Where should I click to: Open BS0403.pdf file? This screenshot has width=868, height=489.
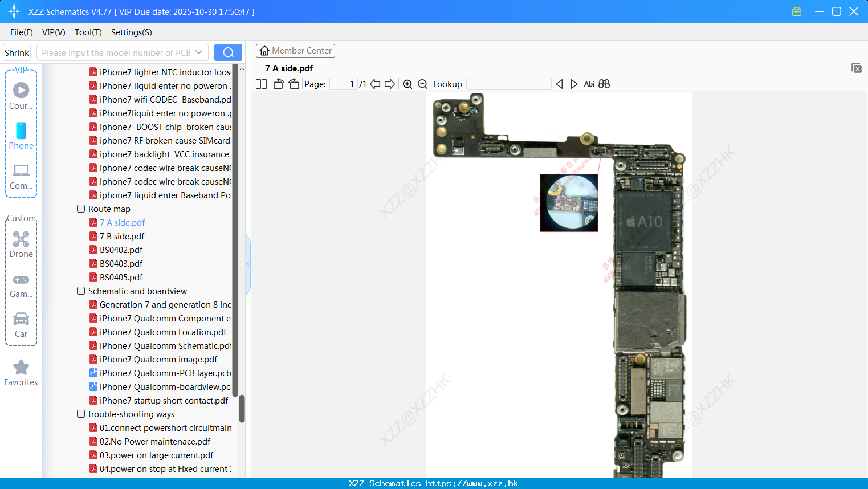tap(121, 263)
